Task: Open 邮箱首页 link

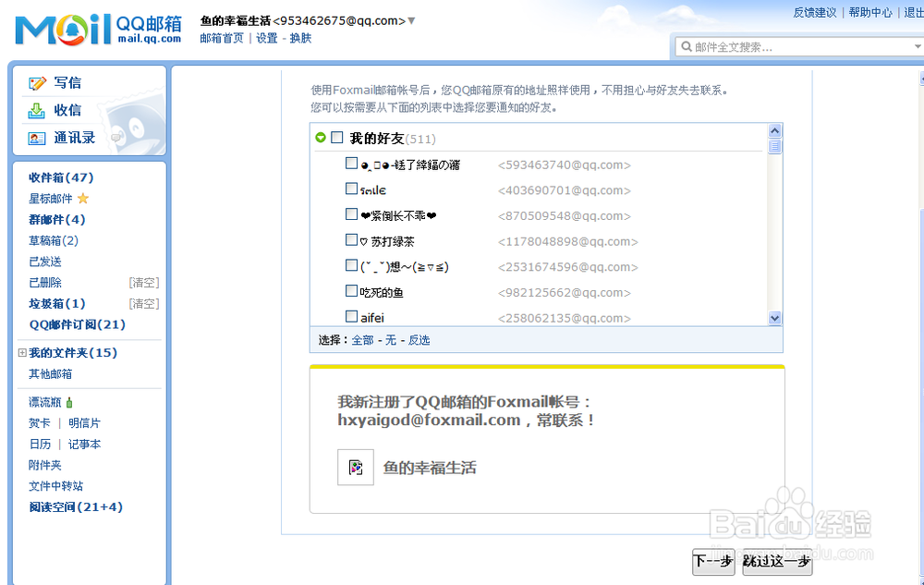Action: (222, 38)
